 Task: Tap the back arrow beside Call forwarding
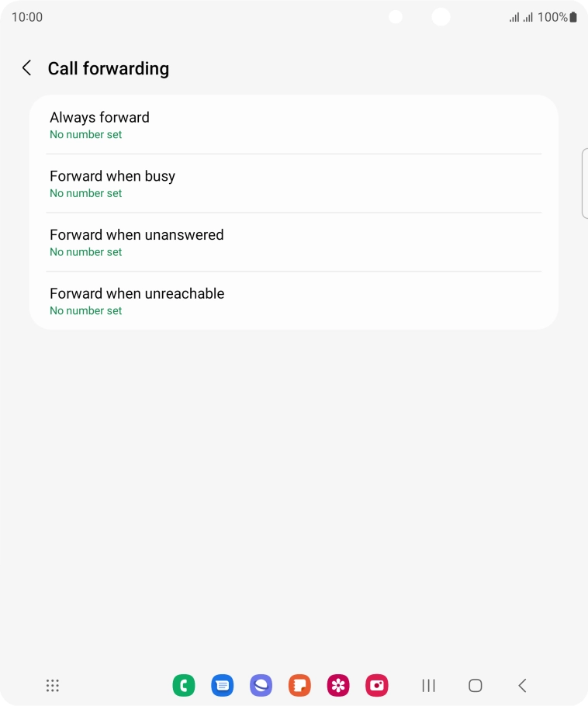click(x=26, y=68)
